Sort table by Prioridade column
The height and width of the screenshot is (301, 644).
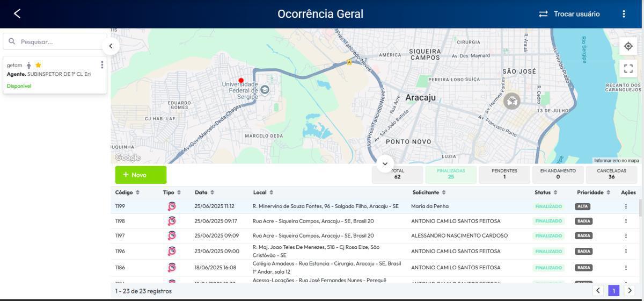pyautogui.click(x=595, y=192)
